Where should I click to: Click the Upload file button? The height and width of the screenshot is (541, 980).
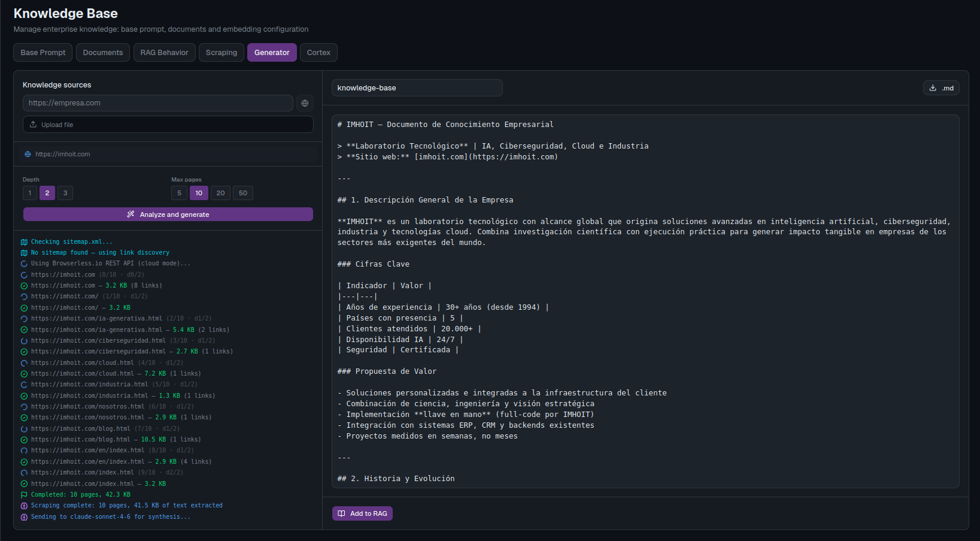(168, 125)
